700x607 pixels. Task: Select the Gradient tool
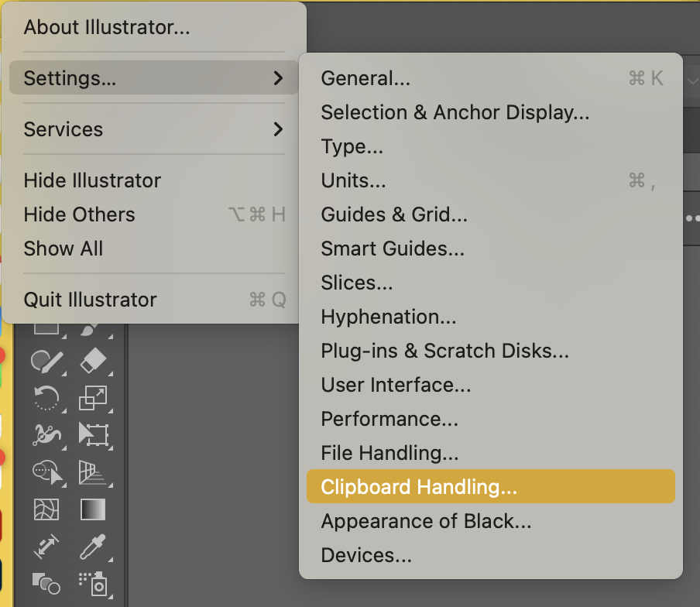pyautogui.click(x=93, y=509)
